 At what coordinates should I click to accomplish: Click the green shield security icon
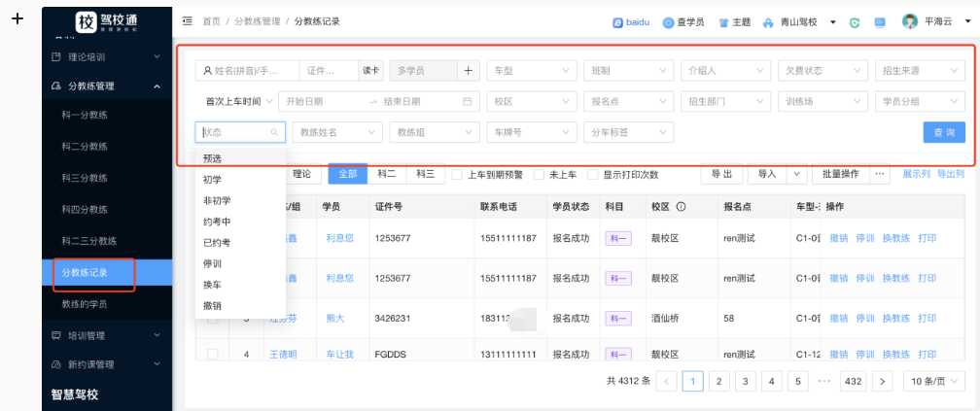pyautogui.click(x=855, y=22)
